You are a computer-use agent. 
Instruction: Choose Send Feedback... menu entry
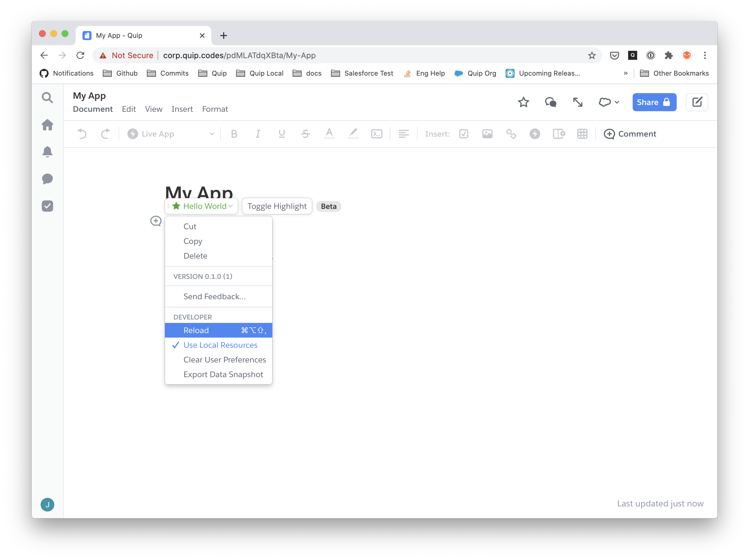tap(218, 296)
